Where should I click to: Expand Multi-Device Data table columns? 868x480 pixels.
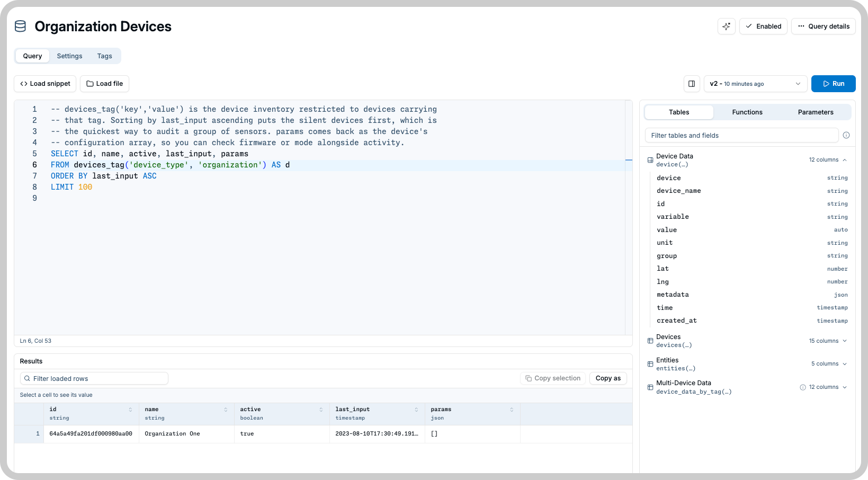tap(845, 387)
